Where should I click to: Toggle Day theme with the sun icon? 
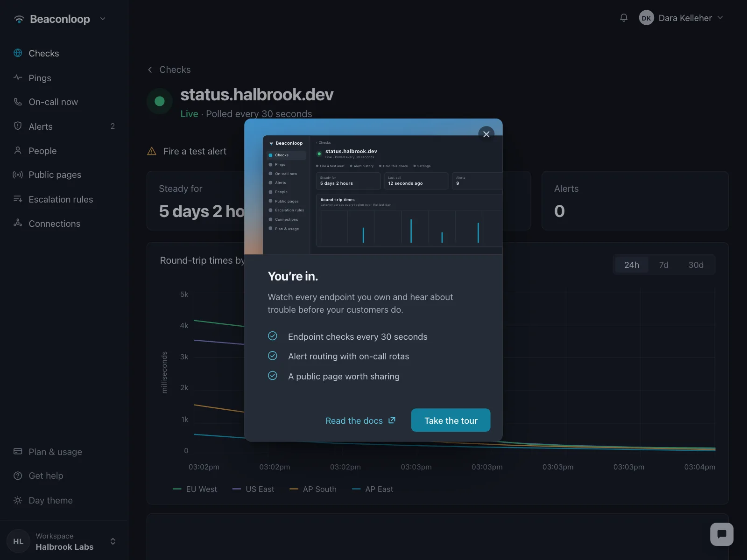[x=18, y=500]
